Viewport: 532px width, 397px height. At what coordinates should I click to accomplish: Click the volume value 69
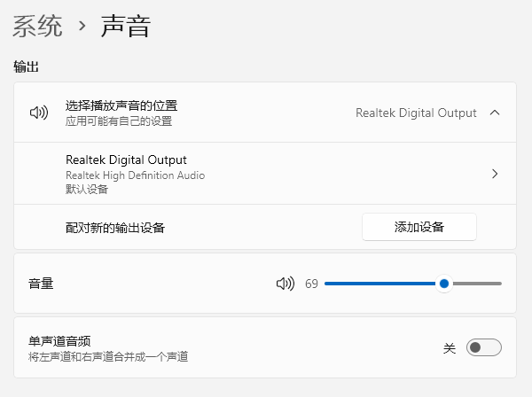coord(311,284)
